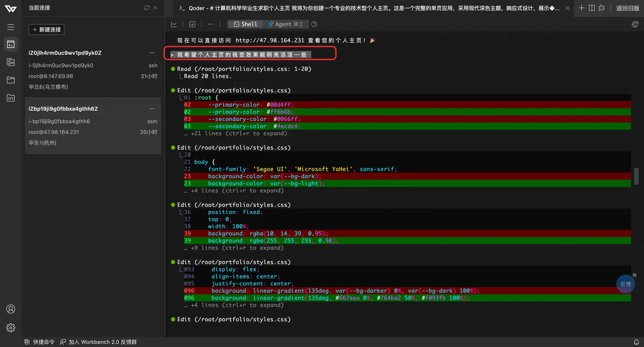Viewport: 644px width, 347px height.
Task: Open 快捷命令 in status bar
Action: [x=40, y=342]
